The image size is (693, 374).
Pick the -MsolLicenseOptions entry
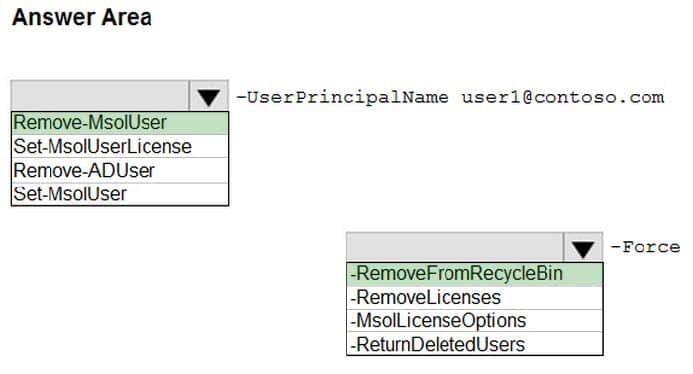click(475, 321)
